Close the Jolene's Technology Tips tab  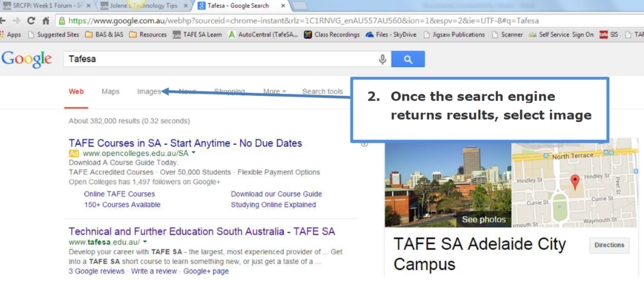point(186,6)
